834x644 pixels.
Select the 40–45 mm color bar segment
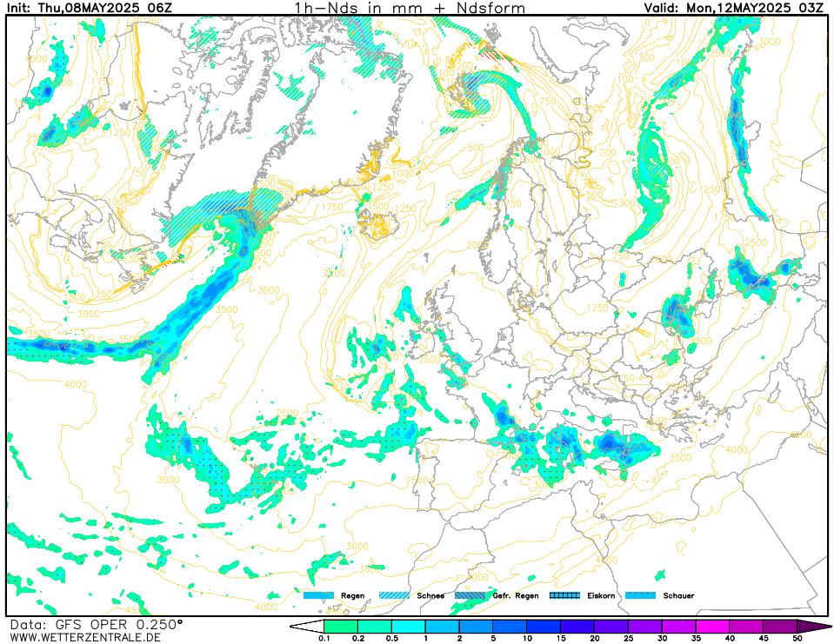pos(746,627)
